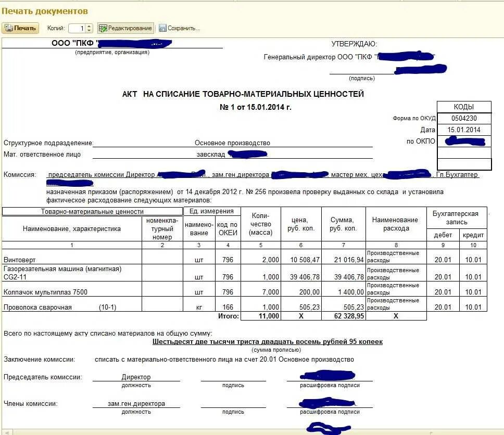The height and width of the screenshot is (435, 504).
Task: Click the Проволока сварочная credit 10.01 cell
Action: (473, 304)
